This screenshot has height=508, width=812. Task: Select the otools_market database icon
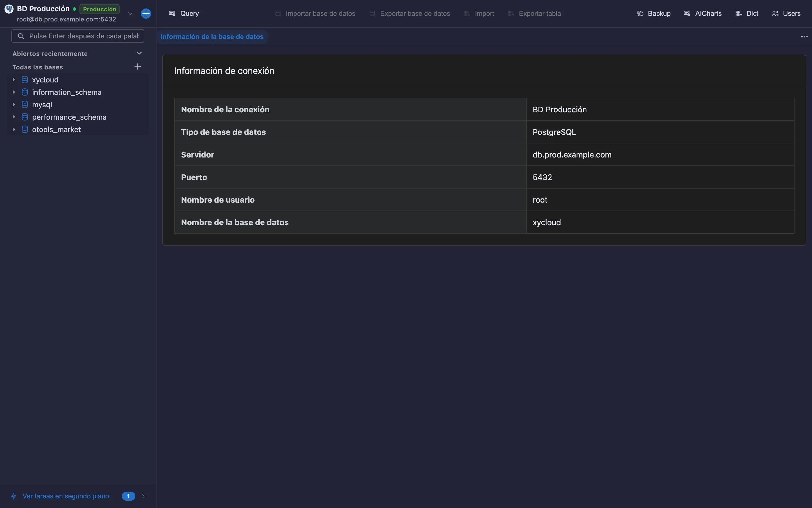tap(25, 129)
